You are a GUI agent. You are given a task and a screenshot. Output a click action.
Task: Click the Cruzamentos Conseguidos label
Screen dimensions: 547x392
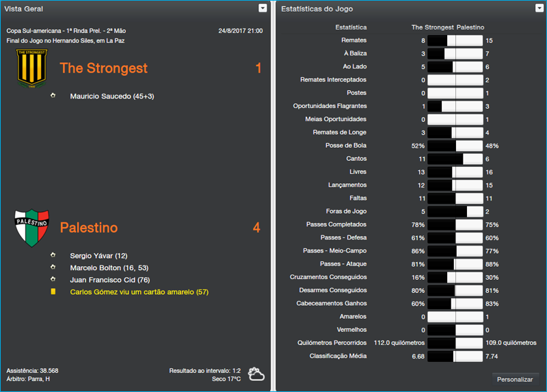coord(328,277)
